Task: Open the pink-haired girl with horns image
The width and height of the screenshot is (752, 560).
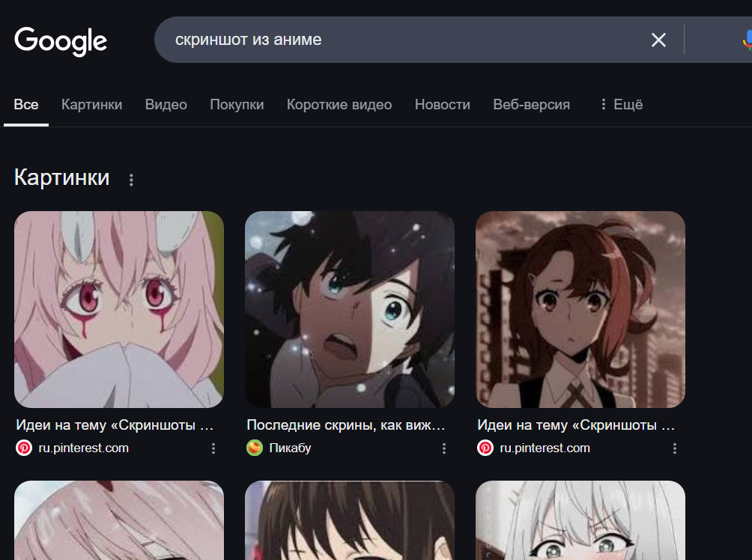Action: pyautogui.click(x=119, y=310)
